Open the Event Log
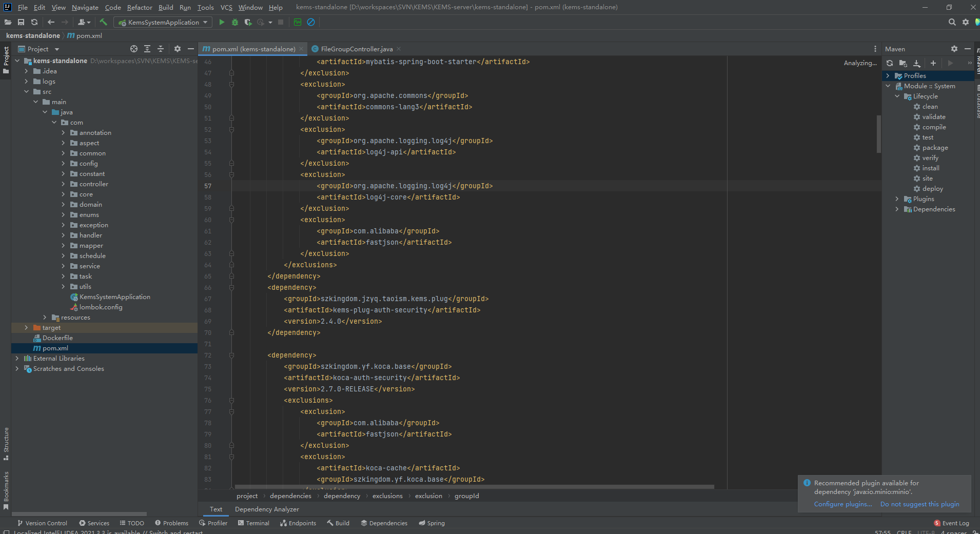 click(951, 523)
